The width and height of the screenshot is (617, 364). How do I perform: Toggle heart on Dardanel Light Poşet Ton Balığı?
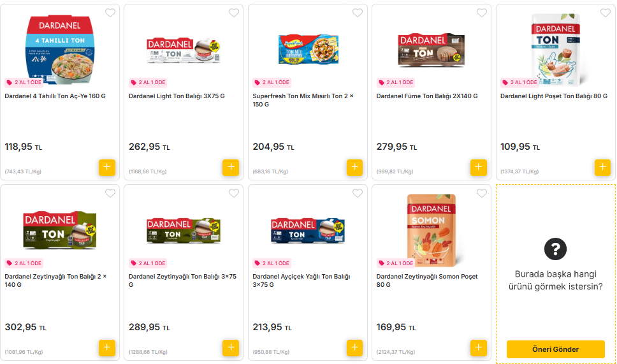pyautogui.click(x=606, y=13)
